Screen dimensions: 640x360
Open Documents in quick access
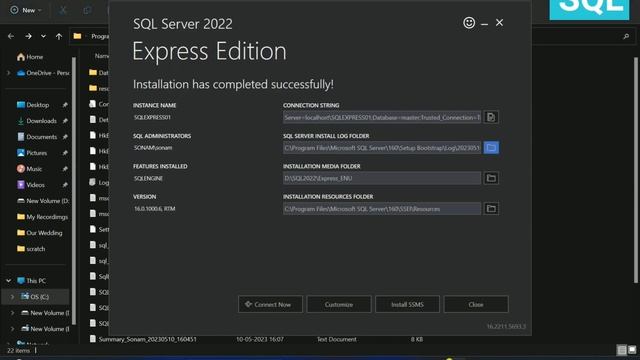[37, 137]
